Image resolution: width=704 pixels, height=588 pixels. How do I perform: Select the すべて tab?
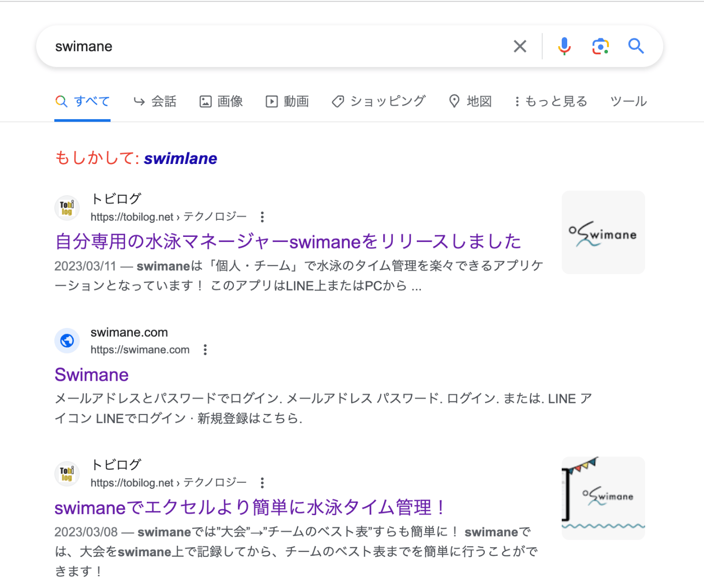[82, 102]
